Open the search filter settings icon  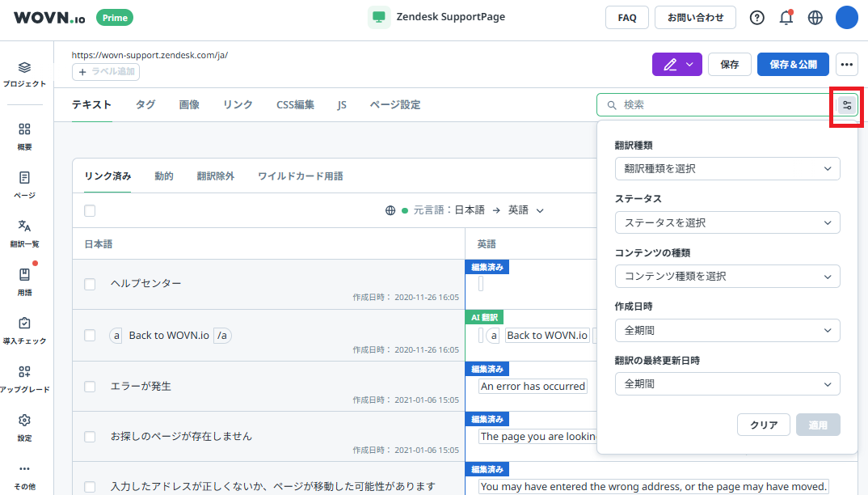click(847, 105)
